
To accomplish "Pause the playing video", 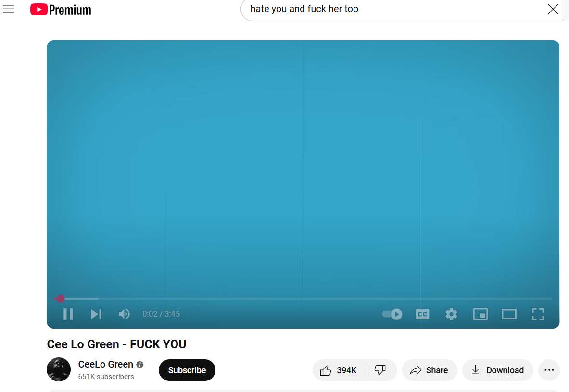I will click(x=68, y=314).
